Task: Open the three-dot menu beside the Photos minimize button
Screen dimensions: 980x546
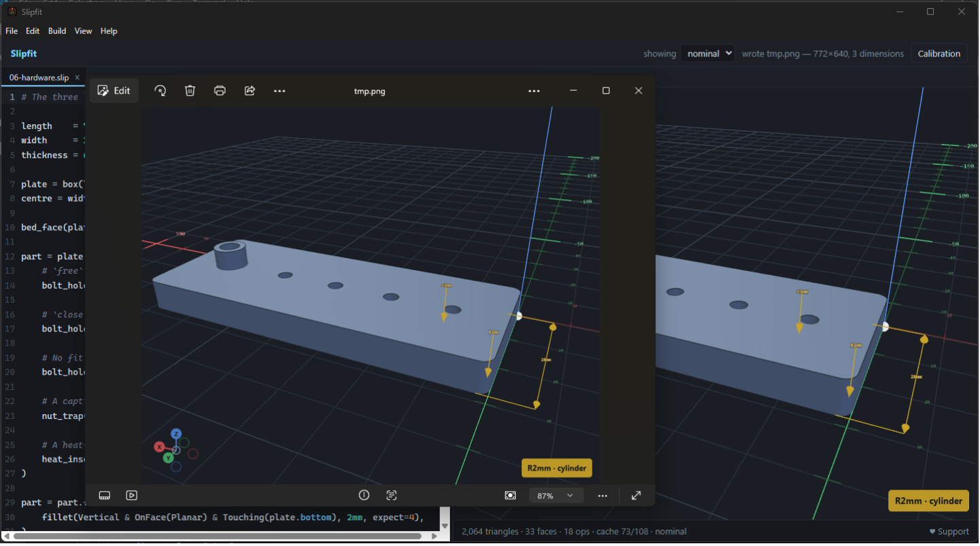Action: [534, 90]
